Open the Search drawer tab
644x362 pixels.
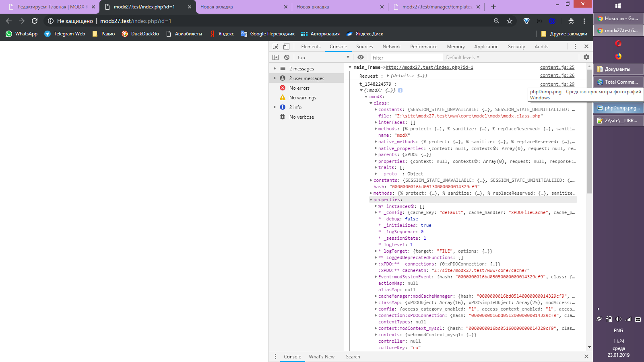(353, 357)
